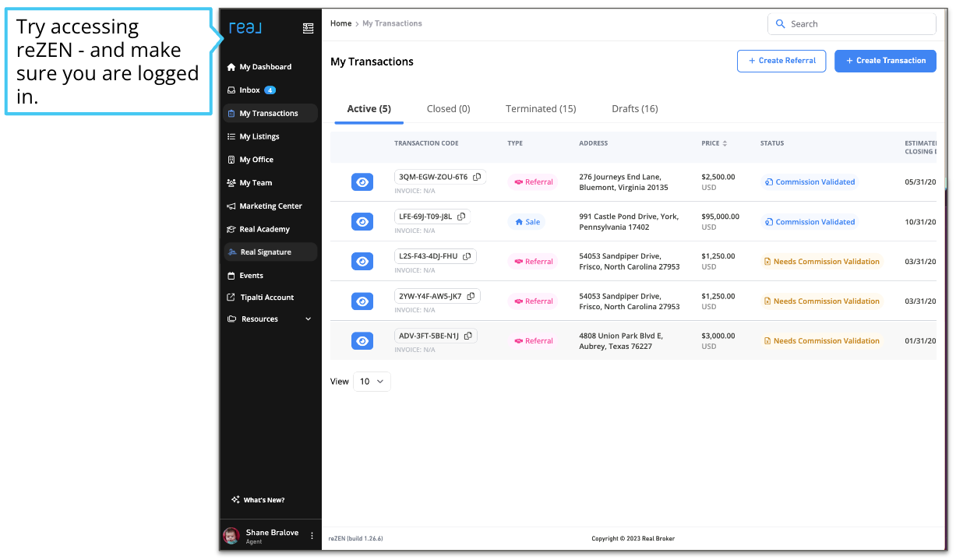Focus the Search input field
This screenshot has height=560, width=956.
[852, 24]
